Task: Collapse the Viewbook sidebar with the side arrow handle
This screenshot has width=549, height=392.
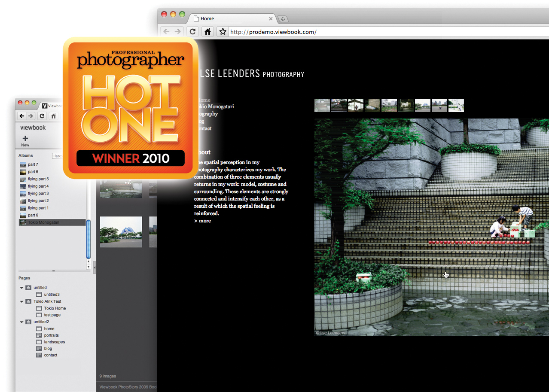Action: 95,267
